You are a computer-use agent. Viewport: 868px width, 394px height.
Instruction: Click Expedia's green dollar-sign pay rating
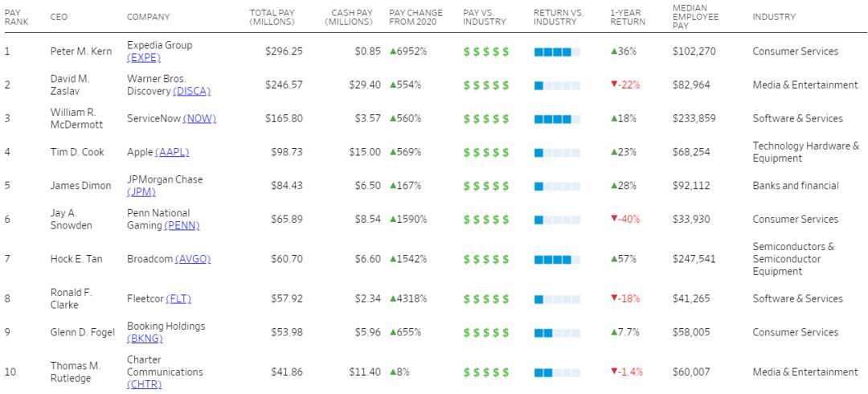click(486, 51)
